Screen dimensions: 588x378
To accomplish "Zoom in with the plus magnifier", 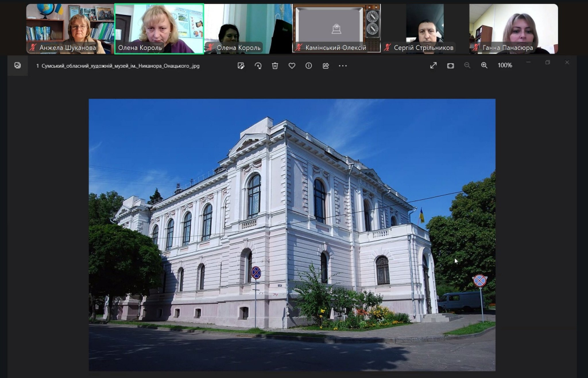I will click(x=484, y=65).
